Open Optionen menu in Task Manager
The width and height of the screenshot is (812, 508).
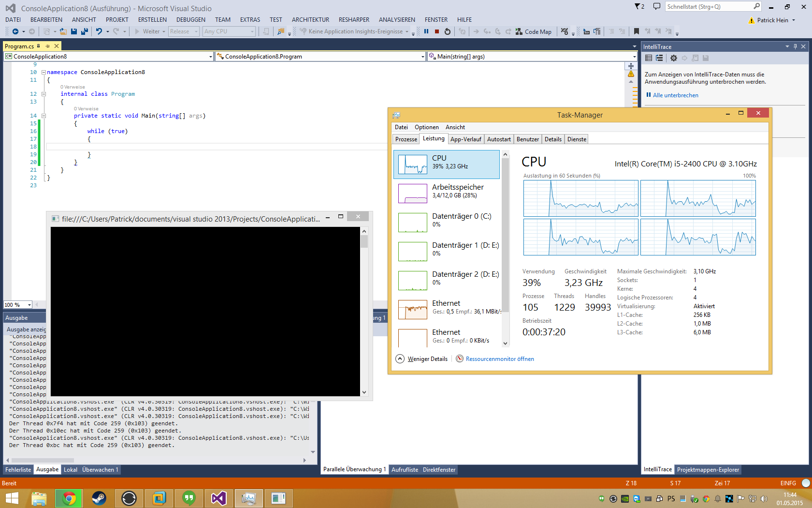tap(427, 127)
